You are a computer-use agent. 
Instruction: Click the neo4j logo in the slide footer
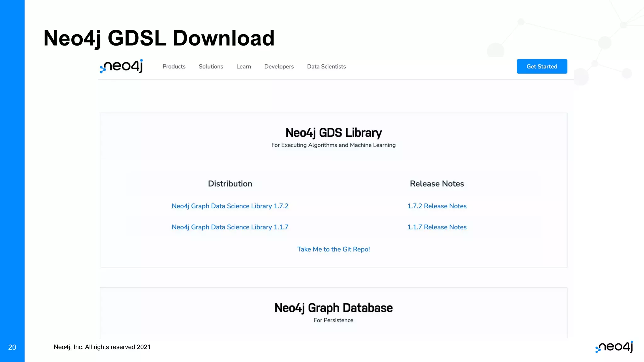coord(614,347)
